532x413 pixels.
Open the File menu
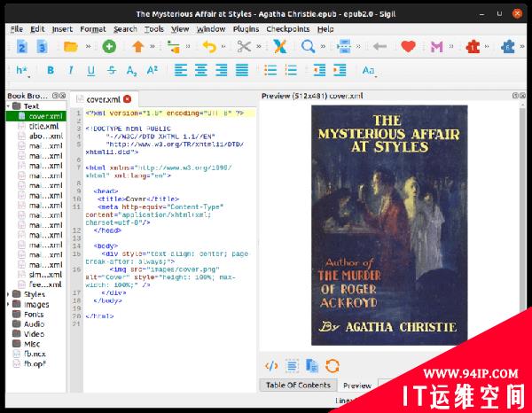coord(17,29)
